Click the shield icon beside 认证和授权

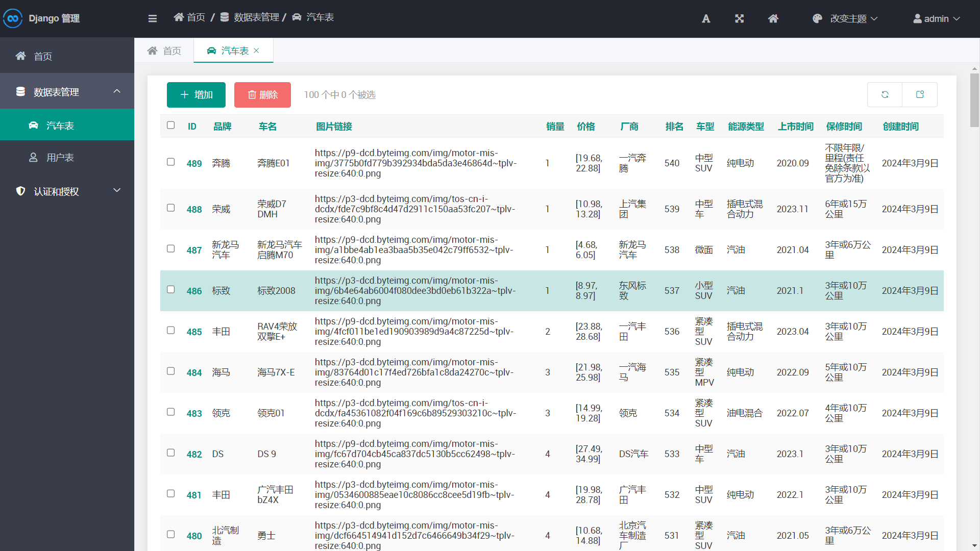coord(20,191)
